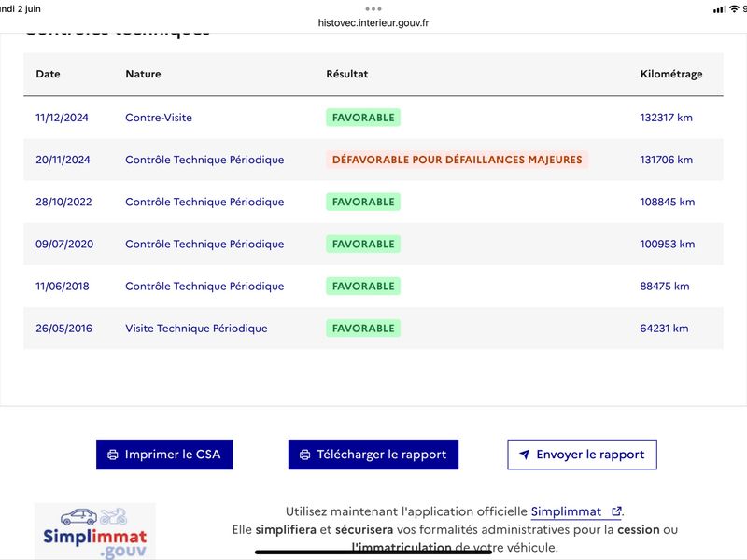The image size is (747, 560).
Task: Click the date 26/05/2016
Action: tap(63, 329)
